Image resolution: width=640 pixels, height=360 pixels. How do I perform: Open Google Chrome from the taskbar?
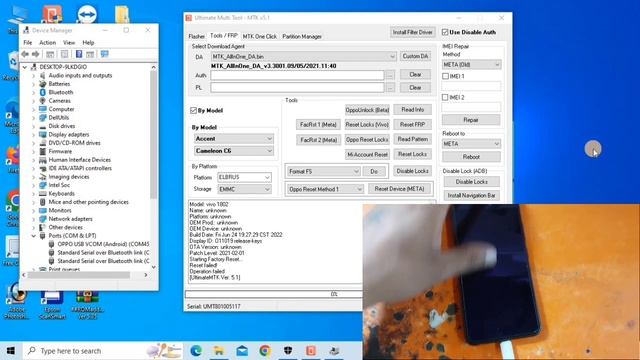click(x=265, y=350)
